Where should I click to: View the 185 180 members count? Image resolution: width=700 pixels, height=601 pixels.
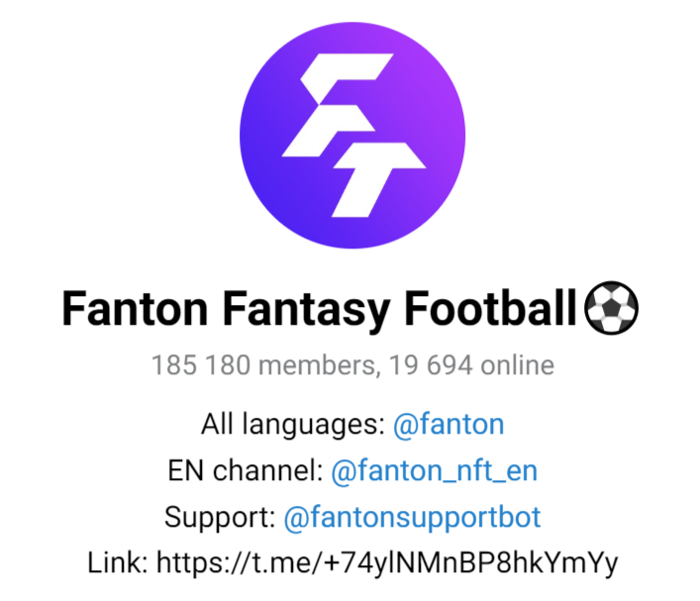265,365
